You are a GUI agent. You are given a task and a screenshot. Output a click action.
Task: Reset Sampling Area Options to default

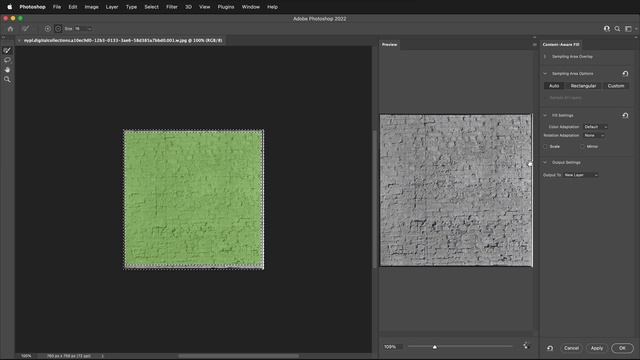pyautogui.click(x=625, y=73)
